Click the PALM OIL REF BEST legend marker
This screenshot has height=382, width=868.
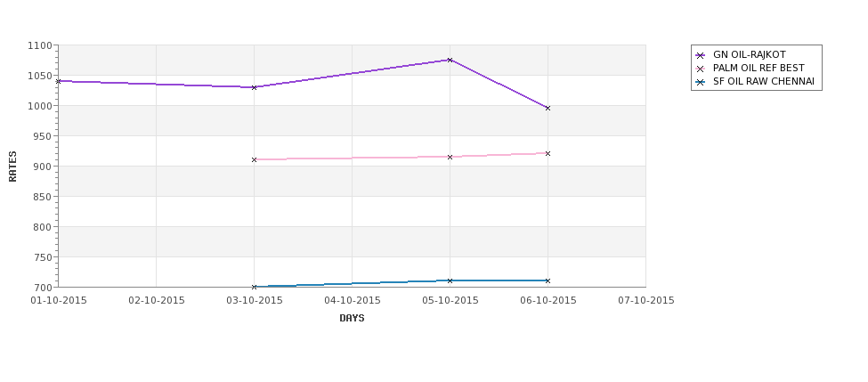coord(701,69)
